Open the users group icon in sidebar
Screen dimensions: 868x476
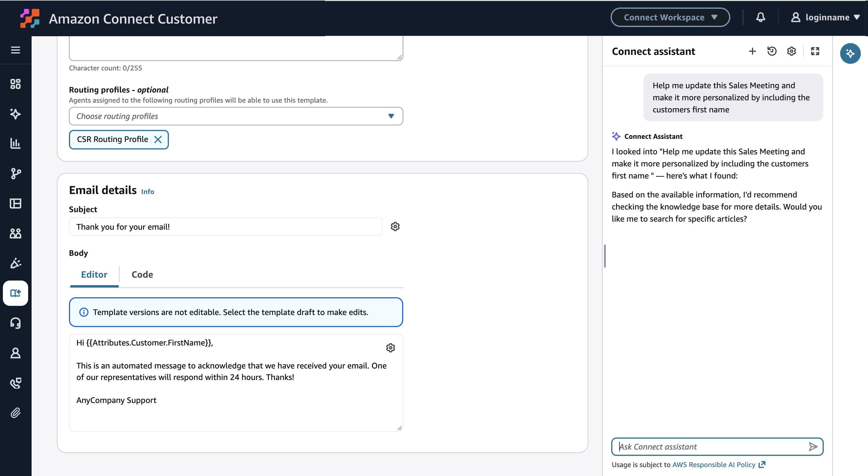point(16,233)
